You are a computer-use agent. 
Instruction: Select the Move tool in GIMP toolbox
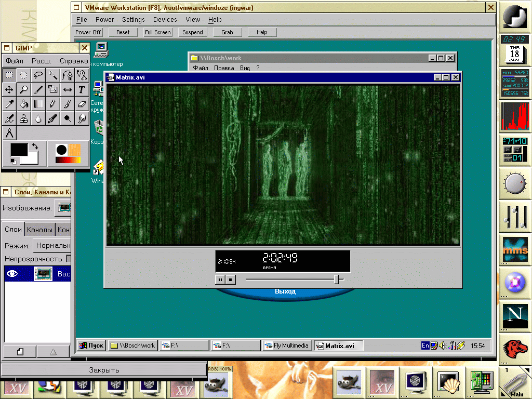9,89
